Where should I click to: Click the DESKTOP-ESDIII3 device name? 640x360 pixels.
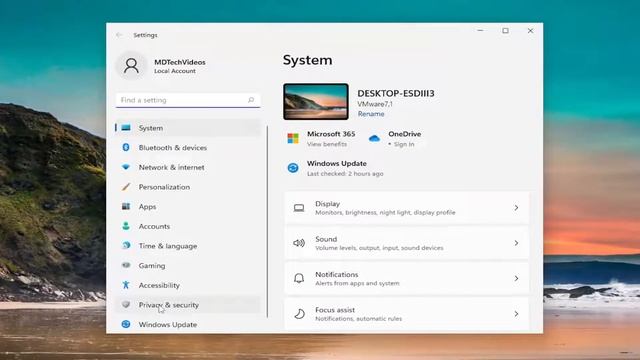coord(396,93)
